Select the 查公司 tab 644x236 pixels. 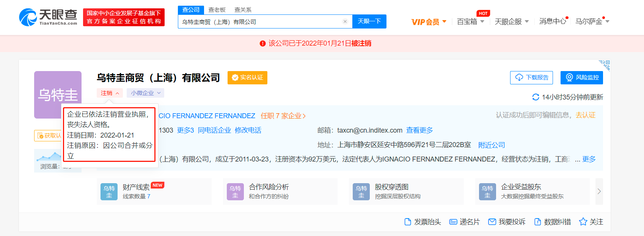(x=191, y=10)
